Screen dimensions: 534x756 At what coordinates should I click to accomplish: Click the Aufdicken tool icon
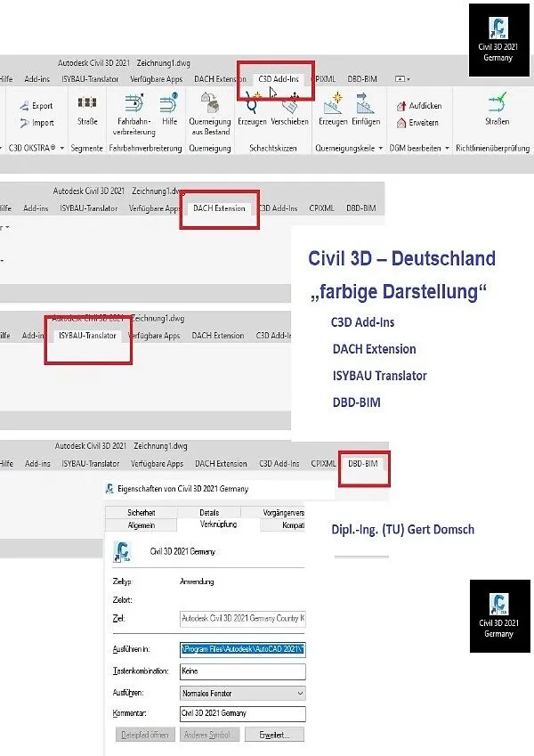pos(401,105)
